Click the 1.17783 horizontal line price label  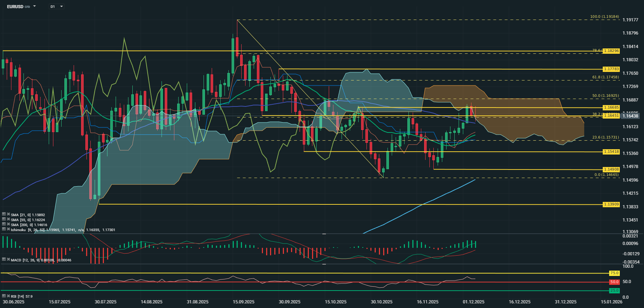click(x=611, y=69)
